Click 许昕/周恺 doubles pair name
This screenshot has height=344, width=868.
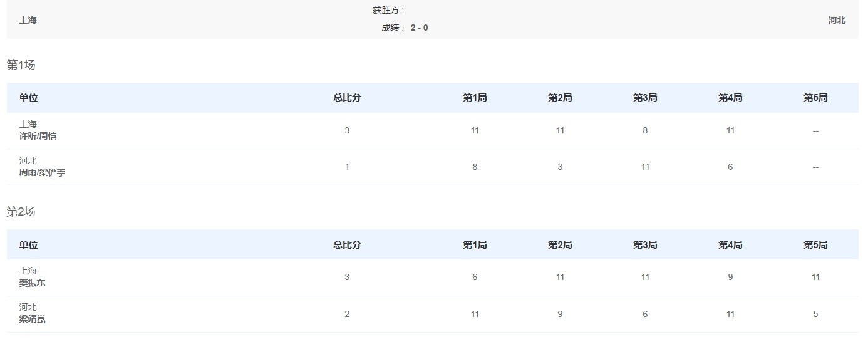tap(38, 136)
